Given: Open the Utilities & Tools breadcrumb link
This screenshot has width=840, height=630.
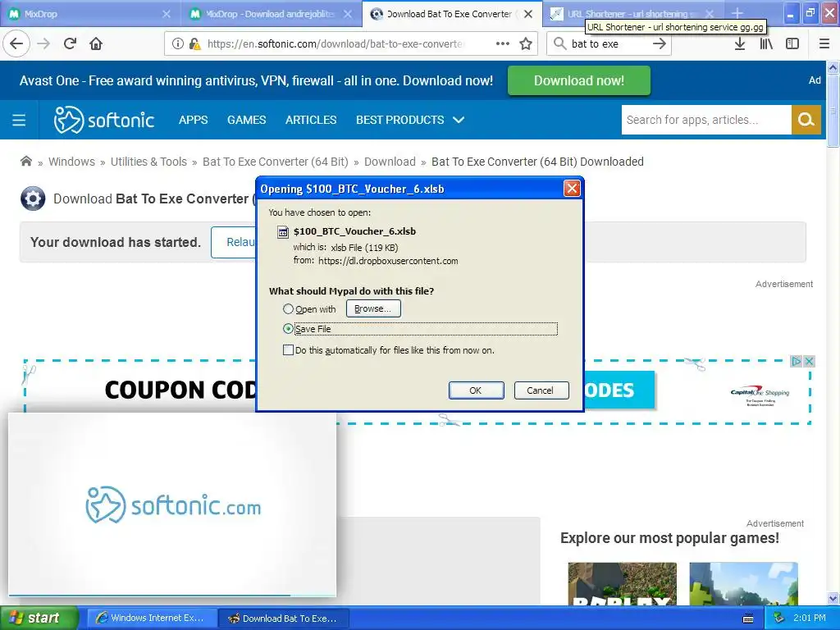Looking at the screenshot, I should coord(148,162).
